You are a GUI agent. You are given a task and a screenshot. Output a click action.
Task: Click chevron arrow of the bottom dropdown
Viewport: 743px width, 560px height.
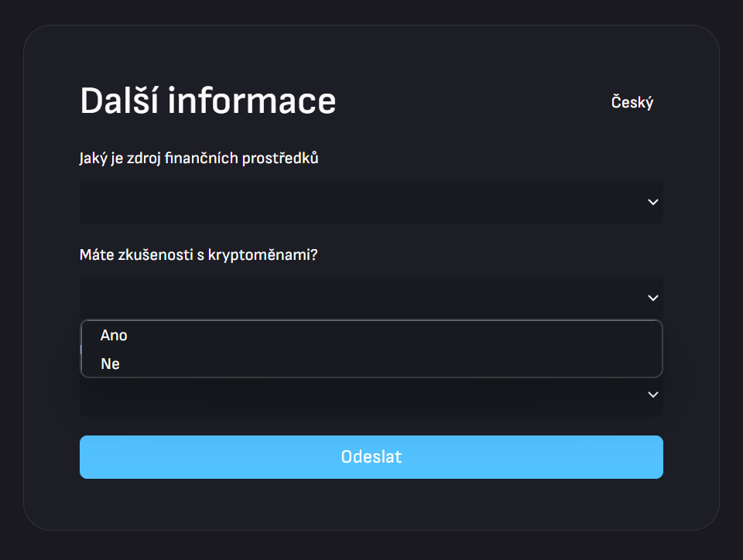652,394
